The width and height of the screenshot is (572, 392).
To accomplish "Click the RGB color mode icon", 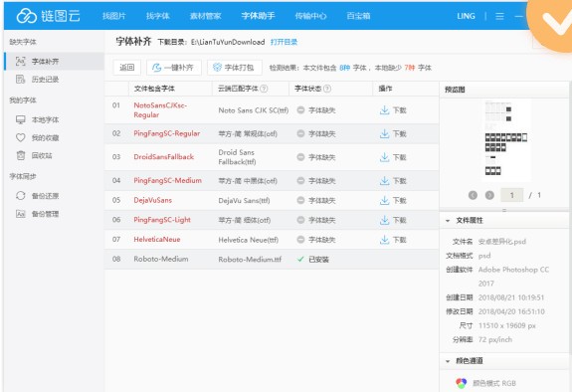I will pos(462,383).
